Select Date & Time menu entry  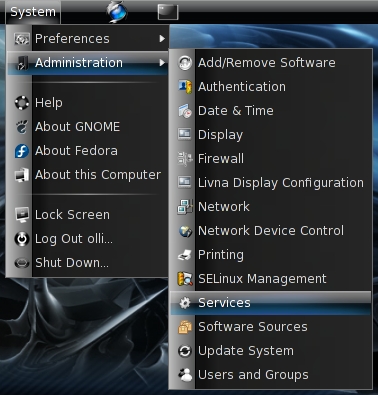click(270, 111)
